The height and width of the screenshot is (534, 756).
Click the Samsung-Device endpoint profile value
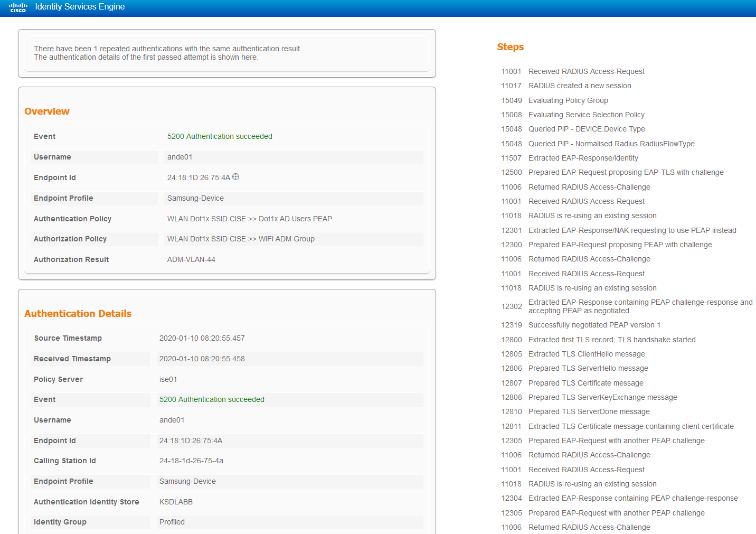click(195, 198)
